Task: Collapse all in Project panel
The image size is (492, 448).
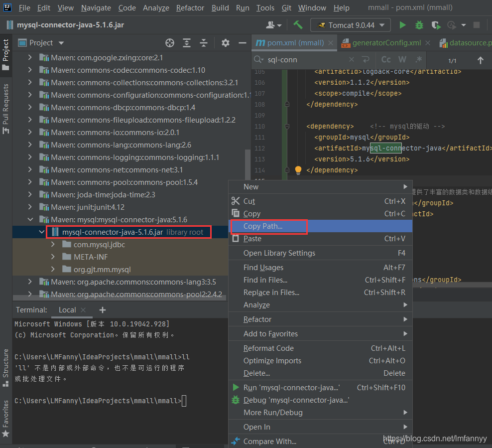Action: click(x=204, y=43)
